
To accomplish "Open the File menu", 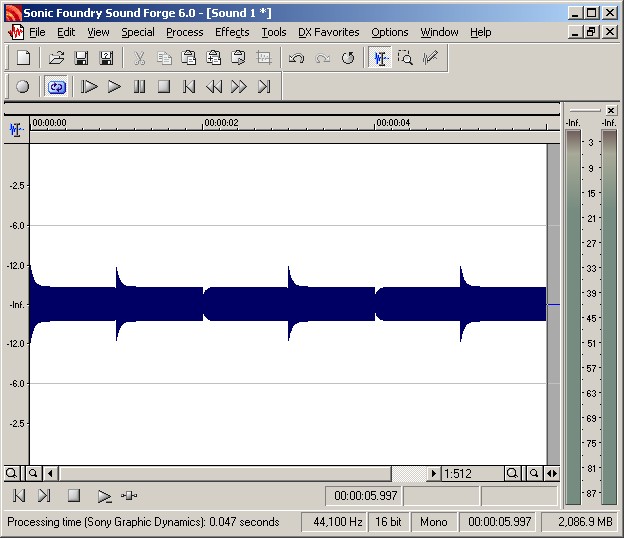I will pyautogui.click(x=37, y=32).
